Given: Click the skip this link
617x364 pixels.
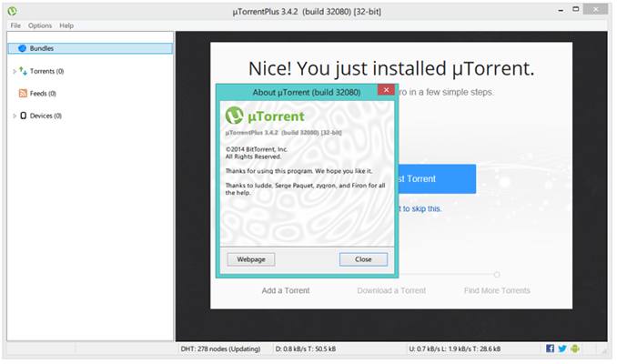Looking at the screenshot, I should click(x=420, y=208).
